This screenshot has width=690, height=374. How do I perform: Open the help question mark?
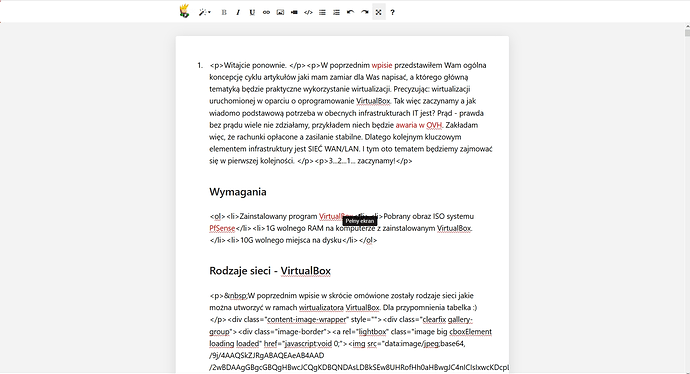[393, 12]
